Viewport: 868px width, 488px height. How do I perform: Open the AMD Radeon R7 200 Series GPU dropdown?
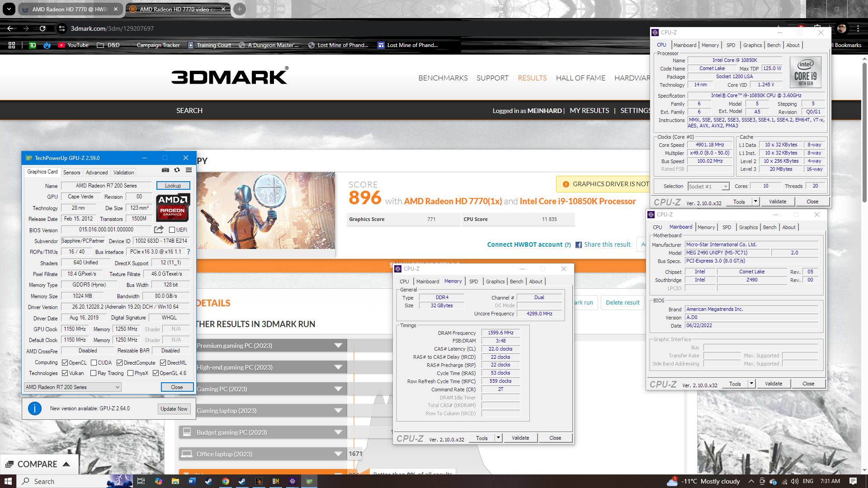[x=73, y=387]
